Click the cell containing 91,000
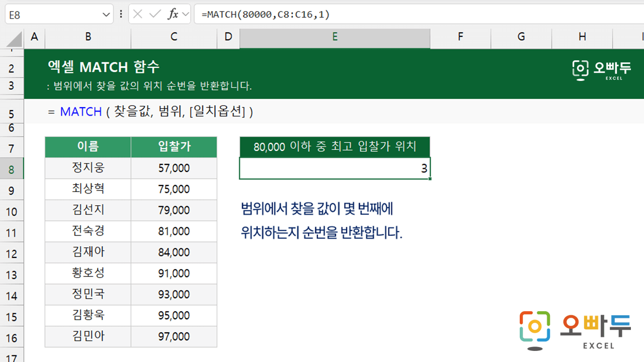 click(x=174, y=274)
